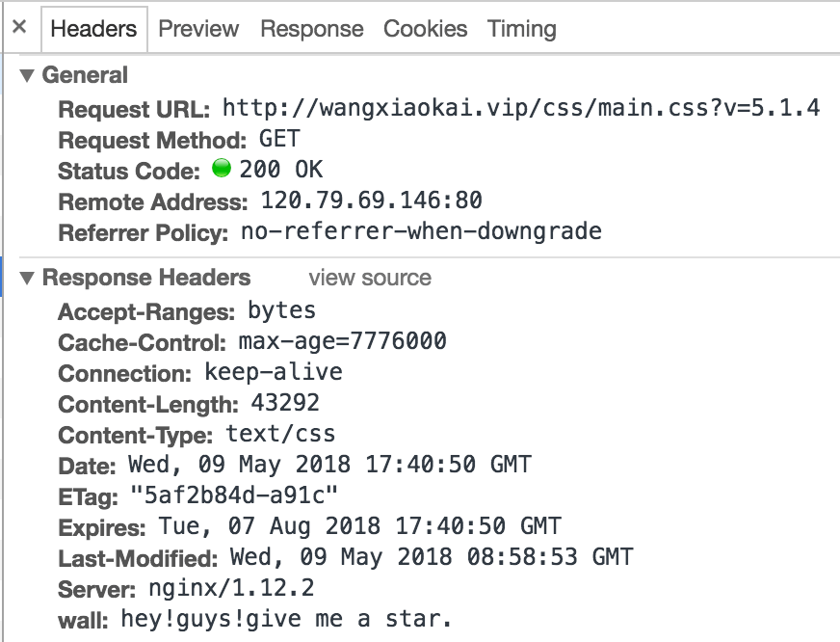The width and height of the screenshot is (840, 642).
Task: Collapse the Response Headers section
Action: tap(27, 279)
